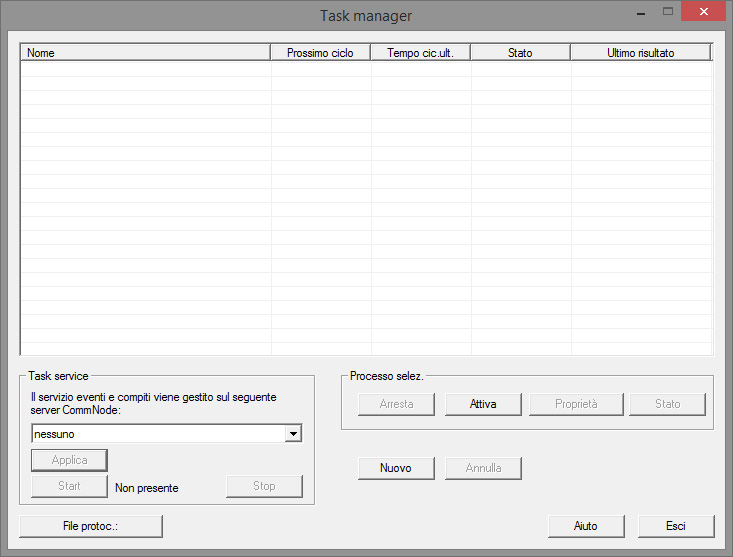Exit Task manager with Esci button
The image size is (733, 557).
click(x=676, y=526)
